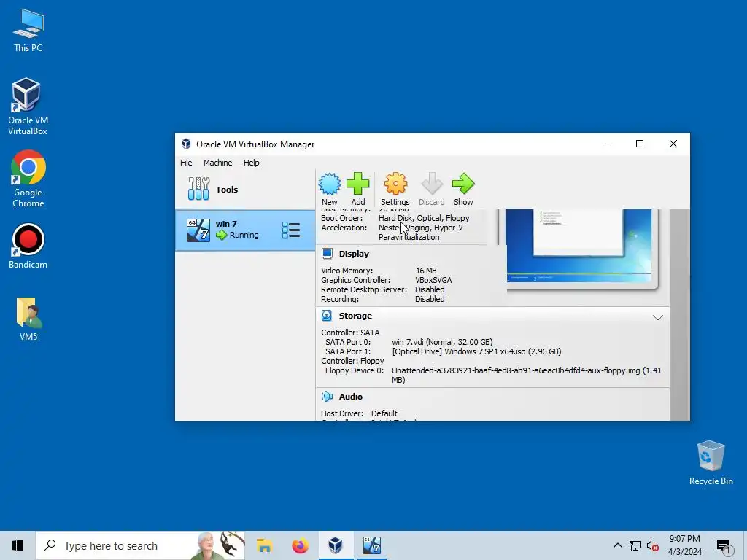Open Oracle VM VirtualBox desktop shortcut

(28, 106)
